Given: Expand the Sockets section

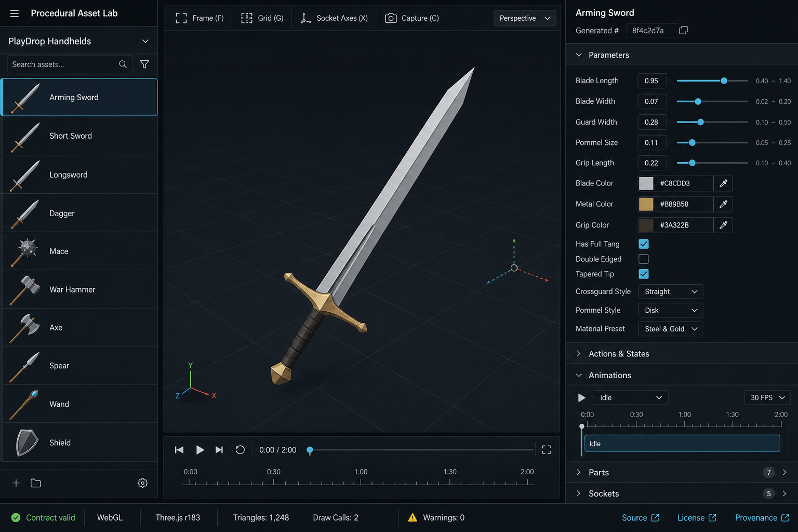Looking at the screenshot, I should click(x=682, y=494).
